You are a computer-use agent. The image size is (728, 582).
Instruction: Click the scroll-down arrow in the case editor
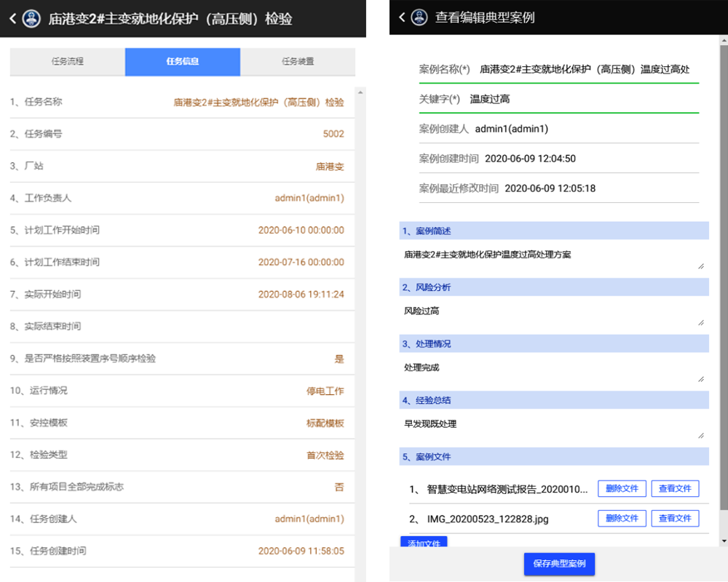click(723, 541)
